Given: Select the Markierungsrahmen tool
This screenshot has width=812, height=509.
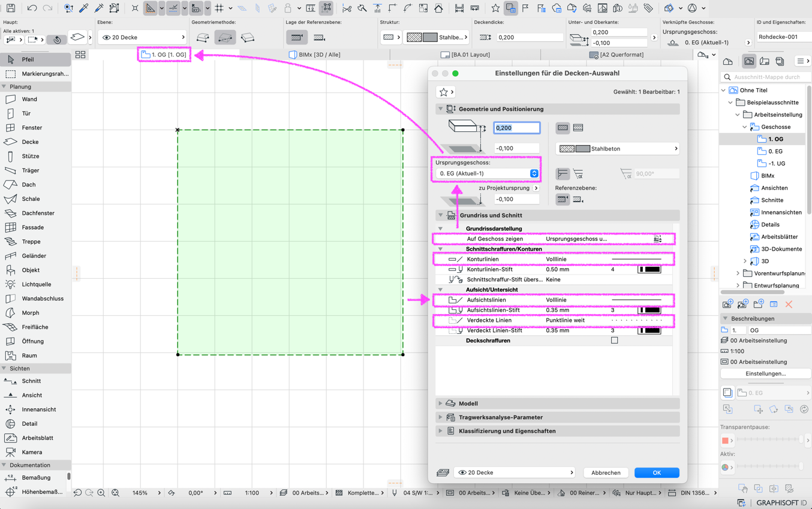Looking at the screenshot, I should click(35, 74).
